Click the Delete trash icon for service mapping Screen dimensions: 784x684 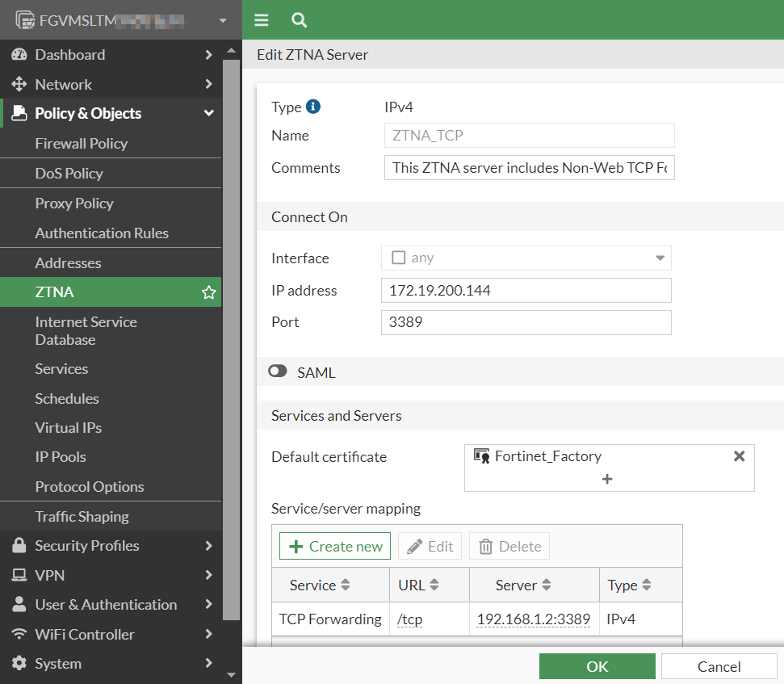click(509, 546)
